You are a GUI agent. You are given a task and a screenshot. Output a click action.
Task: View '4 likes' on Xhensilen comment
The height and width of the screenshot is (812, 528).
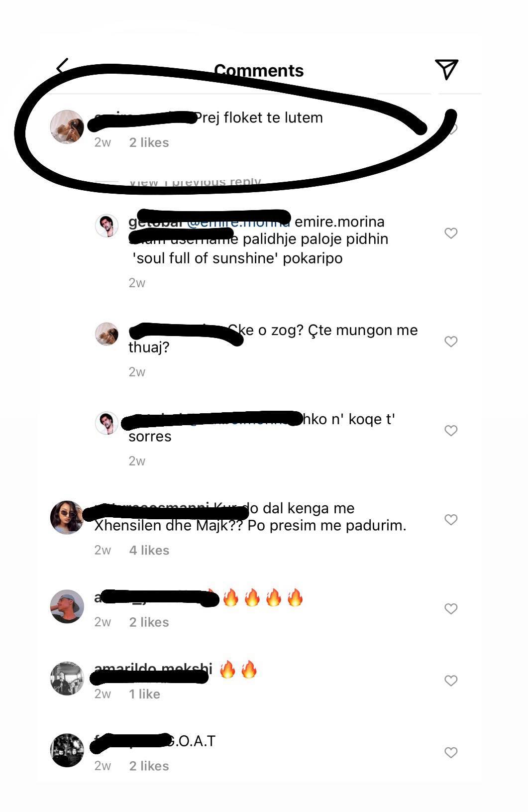click(x=149, y=550)
